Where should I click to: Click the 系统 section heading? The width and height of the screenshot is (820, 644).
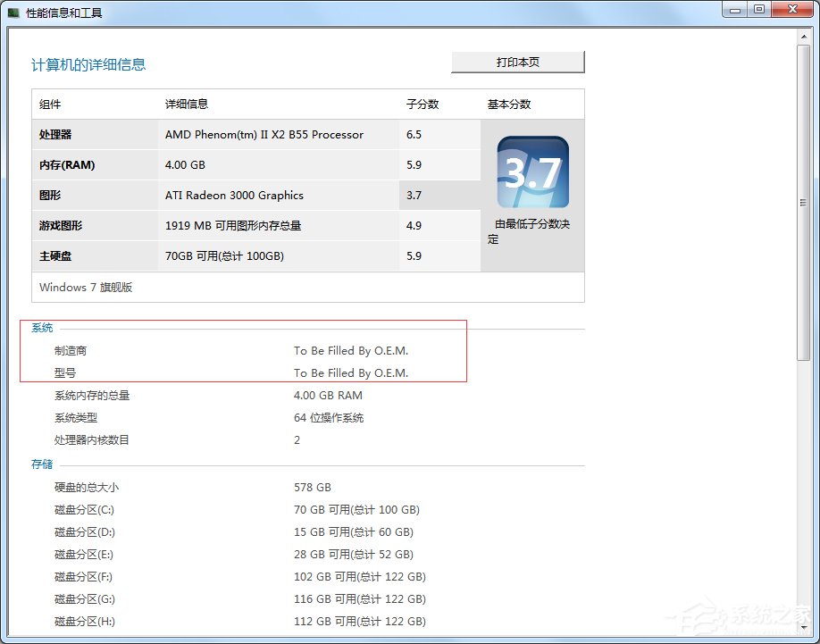point(41,327)
